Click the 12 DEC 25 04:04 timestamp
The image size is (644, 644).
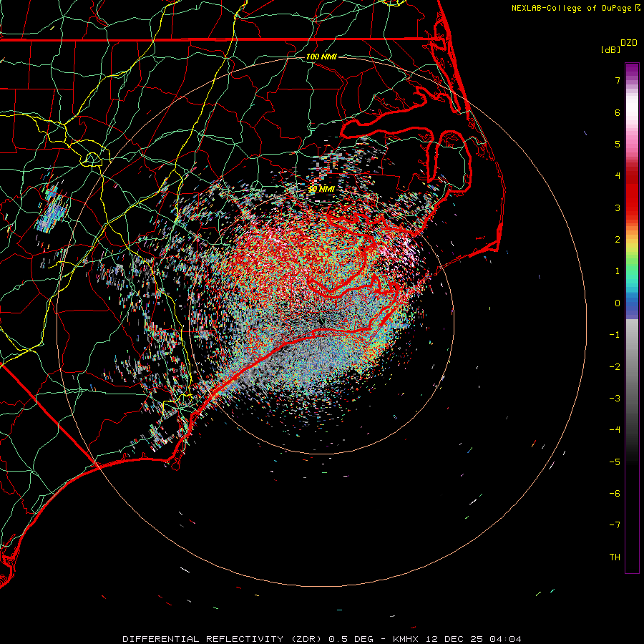(474, 639)
